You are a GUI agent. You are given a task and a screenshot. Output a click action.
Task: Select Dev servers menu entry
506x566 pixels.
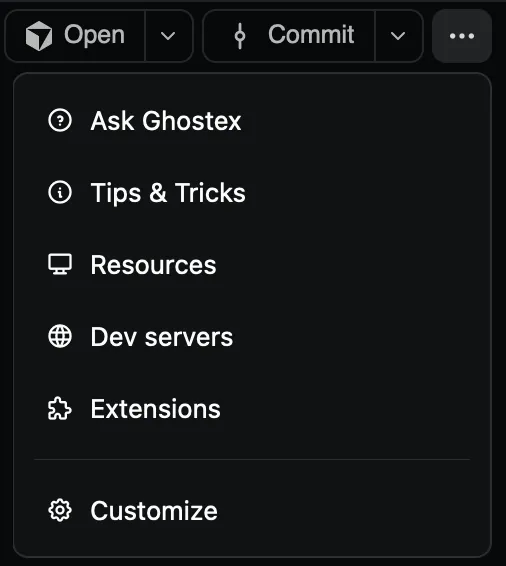252,336
